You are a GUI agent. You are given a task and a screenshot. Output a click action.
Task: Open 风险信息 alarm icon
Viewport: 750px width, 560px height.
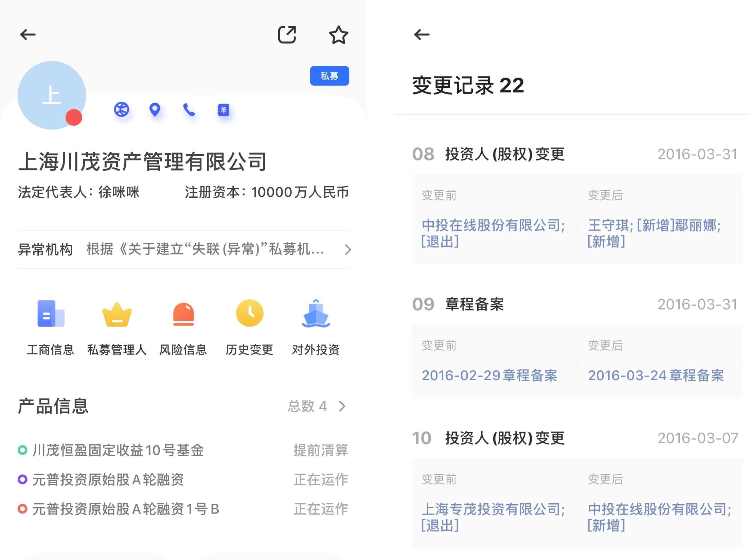(x=183, y=314)
